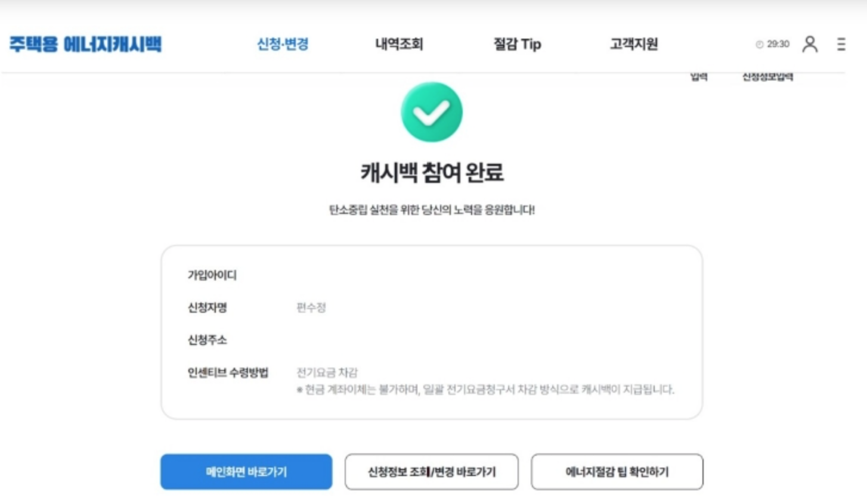867x504 pixels.
Task: Click 신청정보 조회/변경 바로가기 button
Action: click(x=432, y=472)
